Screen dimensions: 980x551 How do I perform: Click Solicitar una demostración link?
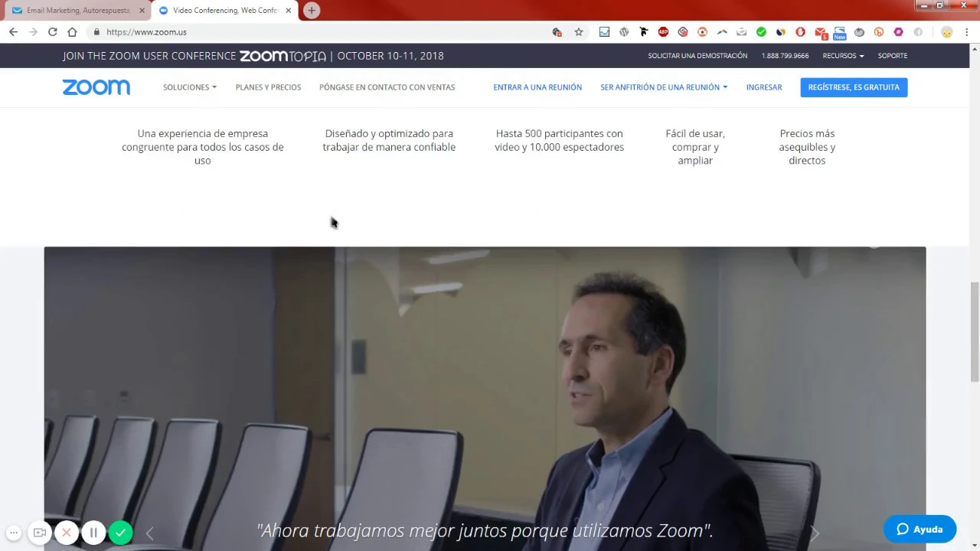(697, 56)
